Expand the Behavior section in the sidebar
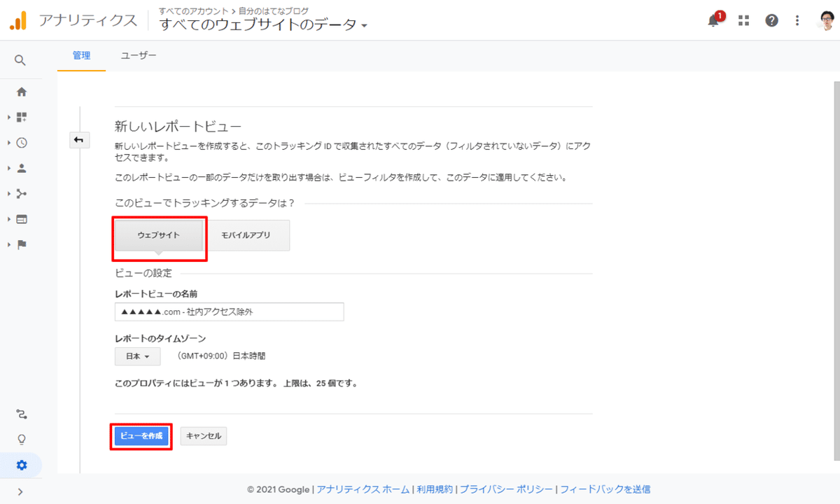840x504 pixels. click(22, 218)
